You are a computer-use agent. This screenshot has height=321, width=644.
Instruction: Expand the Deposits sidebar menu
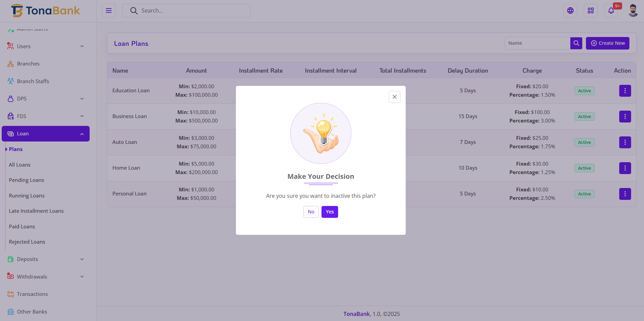(x=45, y=259)
